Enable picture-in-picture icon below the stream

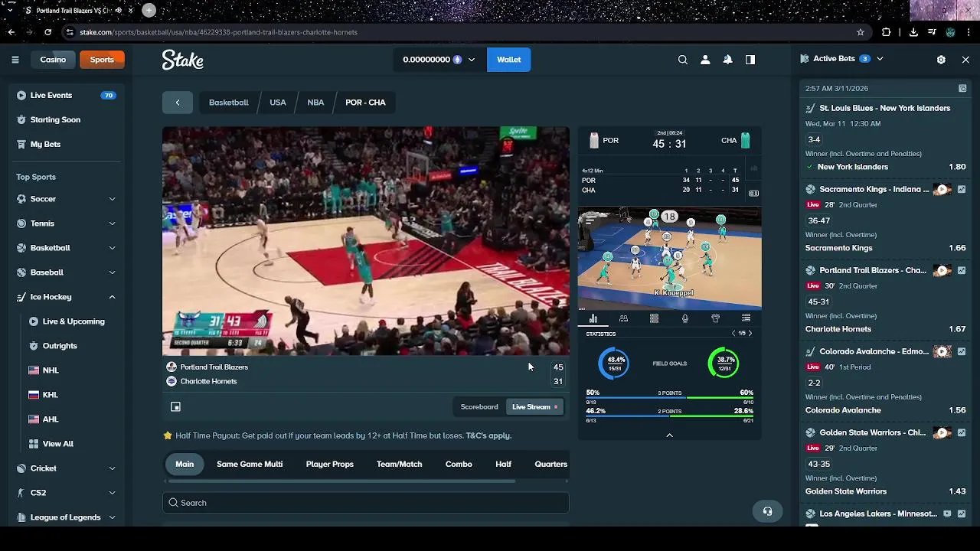[x=175, y=407]
